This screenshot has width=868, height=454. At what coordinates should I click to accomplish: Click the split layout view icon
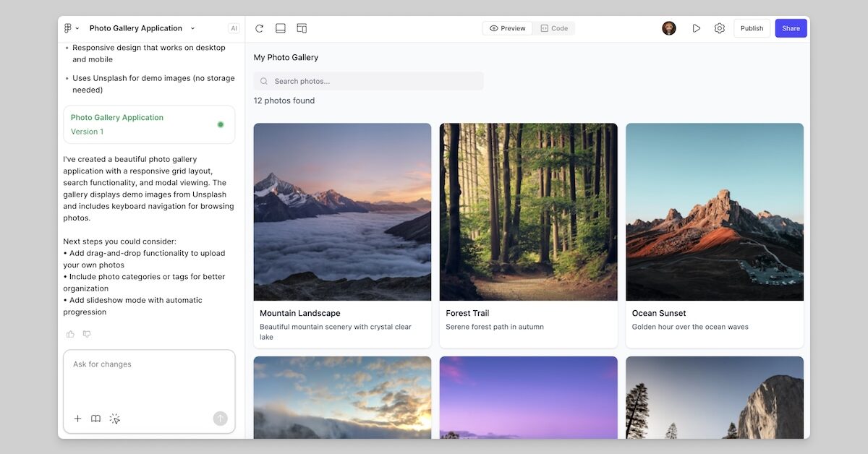pyautogui.click(x=301, y=27)
